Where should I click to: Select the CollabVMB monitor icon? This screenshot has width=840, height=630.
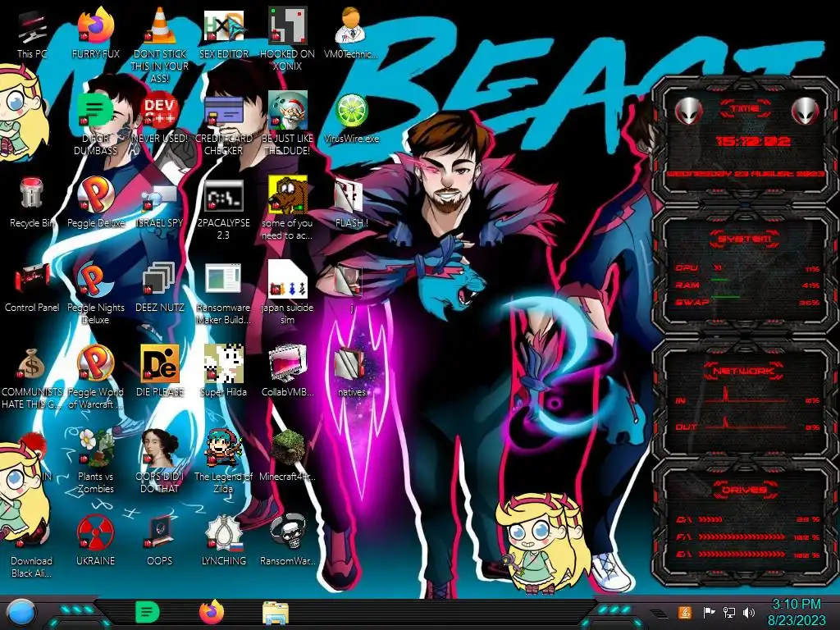click(x=287, y=371)
